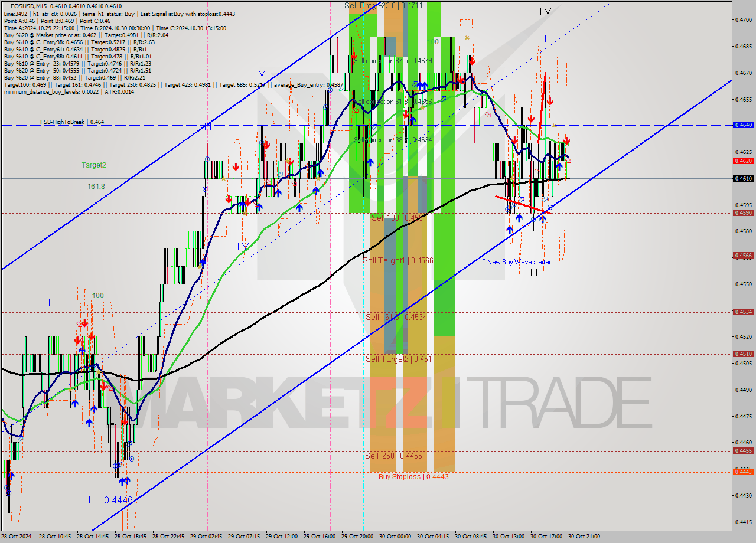Click the '30 Oct 21:00' time axis label
Screen dimensions: 756x543
coord(584,537)
